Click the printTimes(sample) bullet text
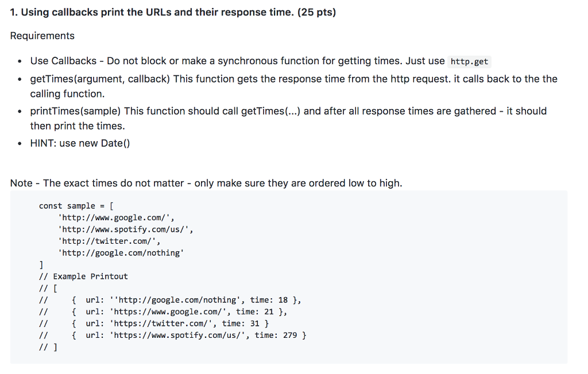This screenshot has height=374, width=588. (x=288, y=118)
